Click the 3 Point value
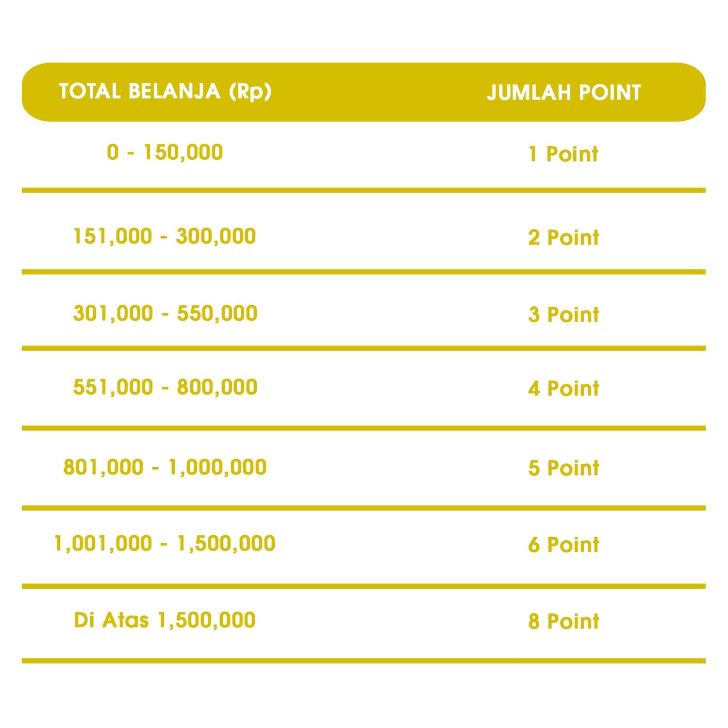The width and height of the screenshot is (728, 728). click(563, 314)
